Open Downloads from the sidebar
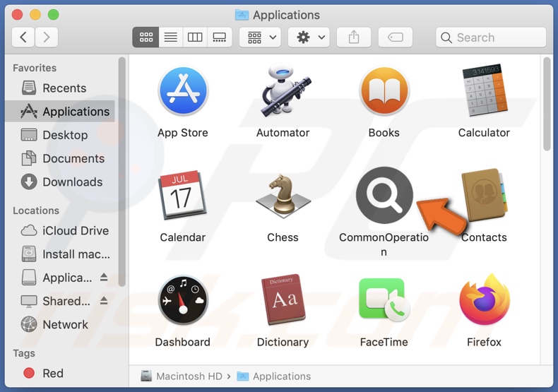Viewport: 558px width, 392px height. coord(60,182)
